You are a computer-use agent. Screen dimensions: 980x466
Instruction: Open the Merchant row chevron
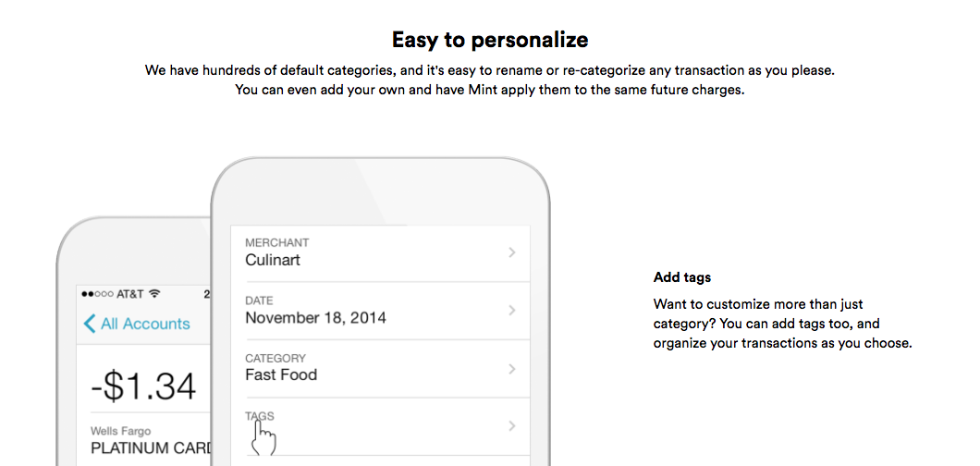(x=512, y=252)
